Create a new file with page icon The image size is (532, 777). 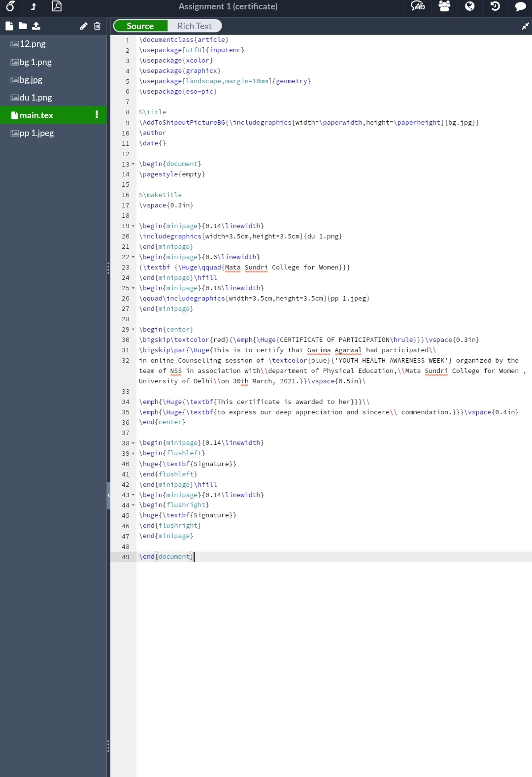[9, 26]
